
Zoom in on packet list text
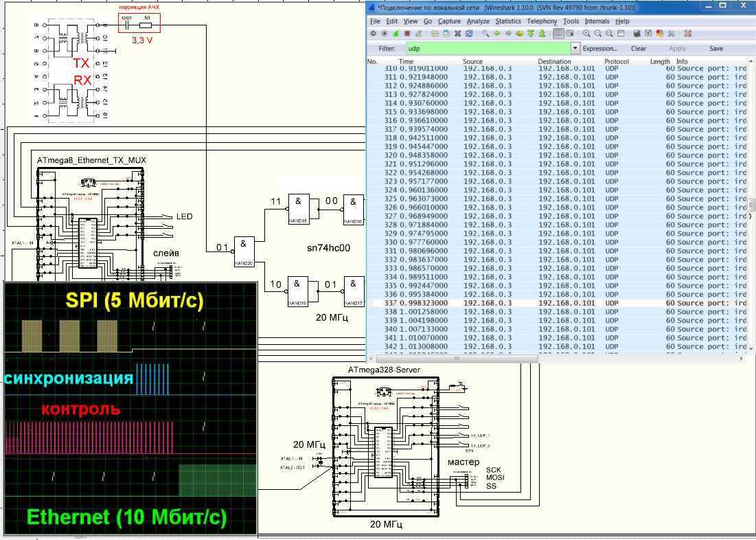[587, 33]
